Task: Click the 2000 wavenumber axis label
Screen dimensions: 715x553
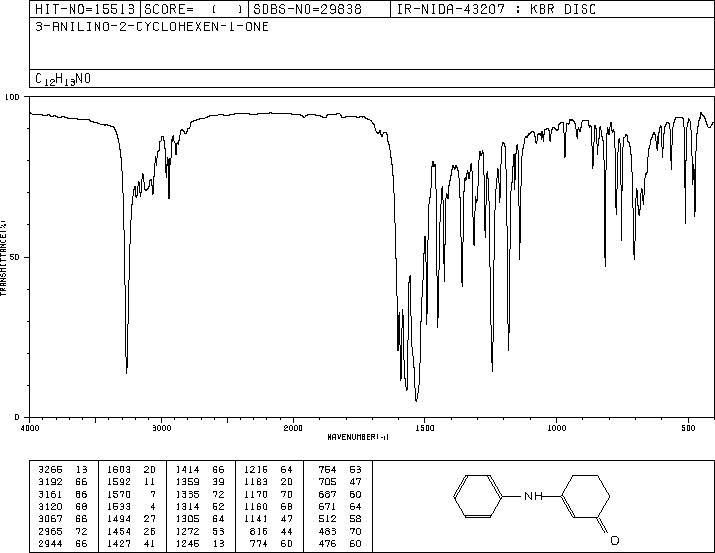Action: [293, 428]
